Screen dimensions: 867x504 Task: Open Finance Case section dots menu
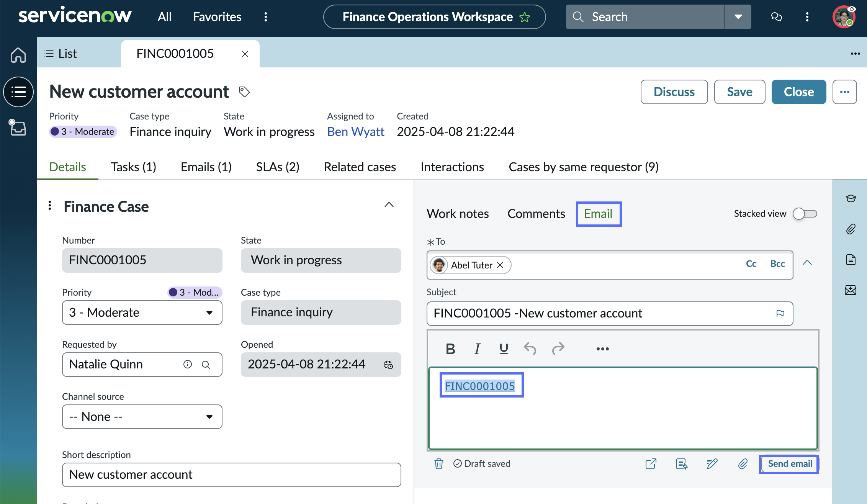(50, 206)
